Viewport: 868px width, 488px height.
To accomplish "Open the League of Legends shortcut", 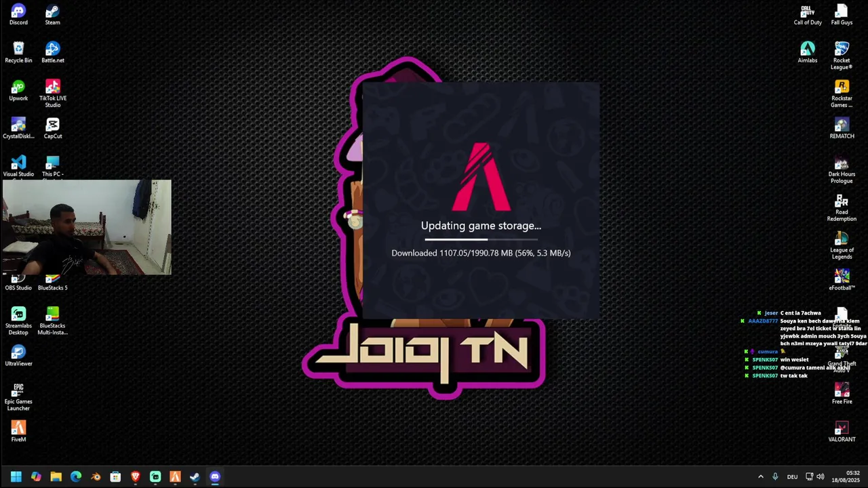I will coord(842,245).
